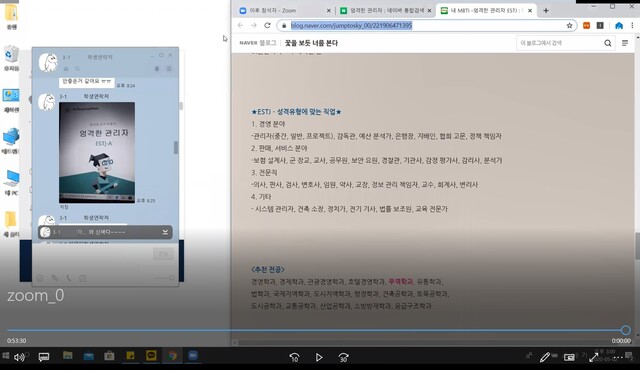Screen dimensions: 640x370
Task: Open the Recycle Bin desktop icon
Action: [x=11, y=58]
